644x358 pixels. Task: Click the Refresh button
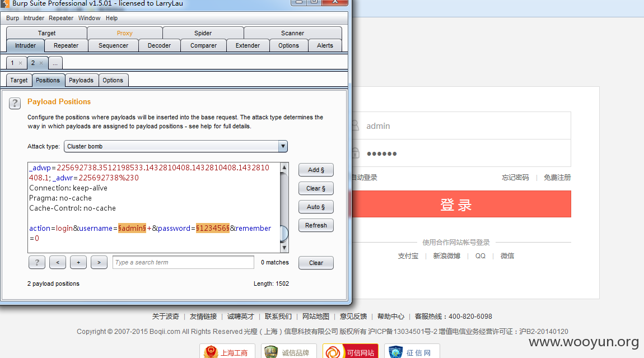click(316, 225)
